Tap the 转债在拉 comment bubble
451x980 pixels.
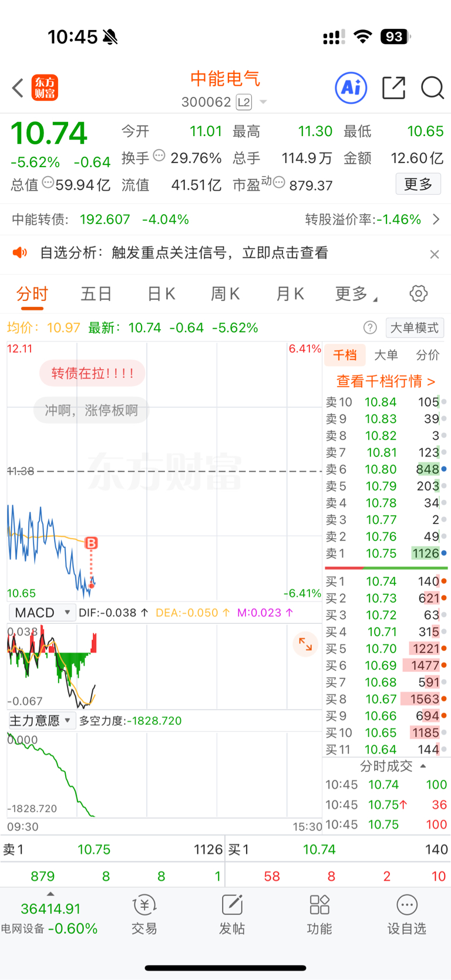tap(92, 373)
